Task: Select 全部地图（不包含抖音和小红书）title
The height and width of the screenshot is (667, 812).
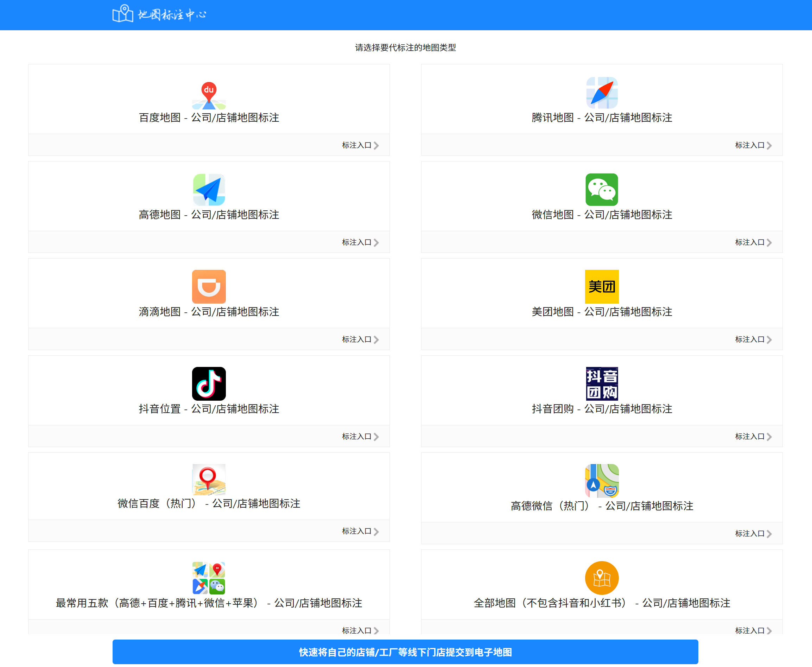Action: pos(602,603)
